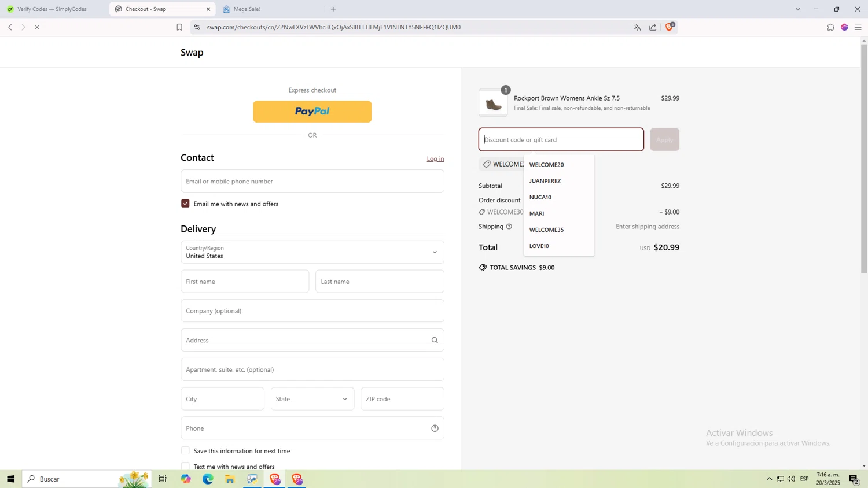Toggle Email me with news and offers
Screen dimensions: 868x488
click(185, 204)
